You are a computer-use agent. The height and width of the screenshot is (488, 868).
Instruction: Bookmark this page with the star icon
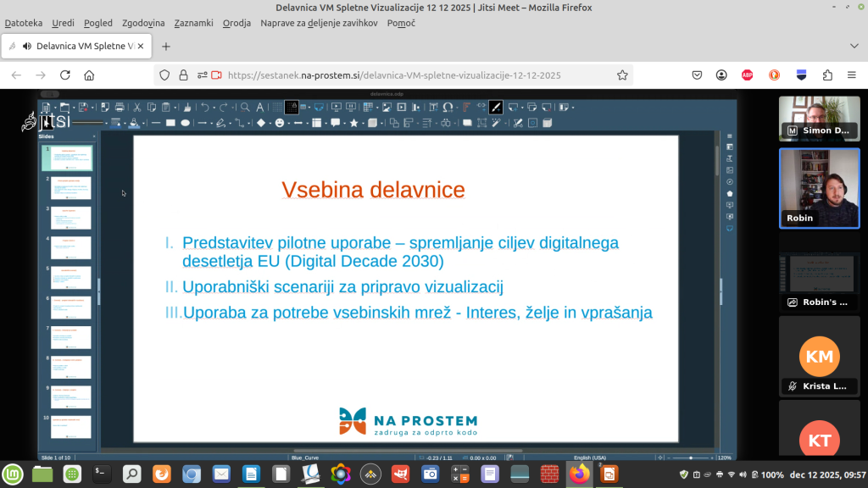pos(622,75)
